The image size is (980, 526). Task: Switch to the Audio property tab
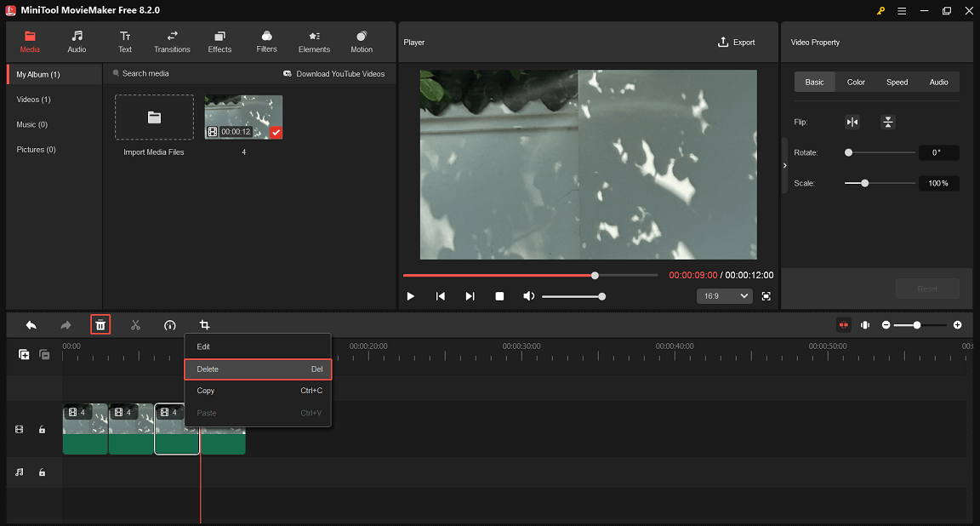click(x=939, y=82)
